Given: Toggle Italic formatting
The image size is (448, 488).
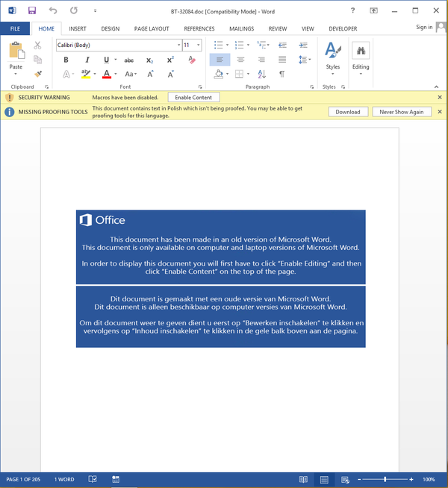Looking at the screenshot, I should coord(87,60).
